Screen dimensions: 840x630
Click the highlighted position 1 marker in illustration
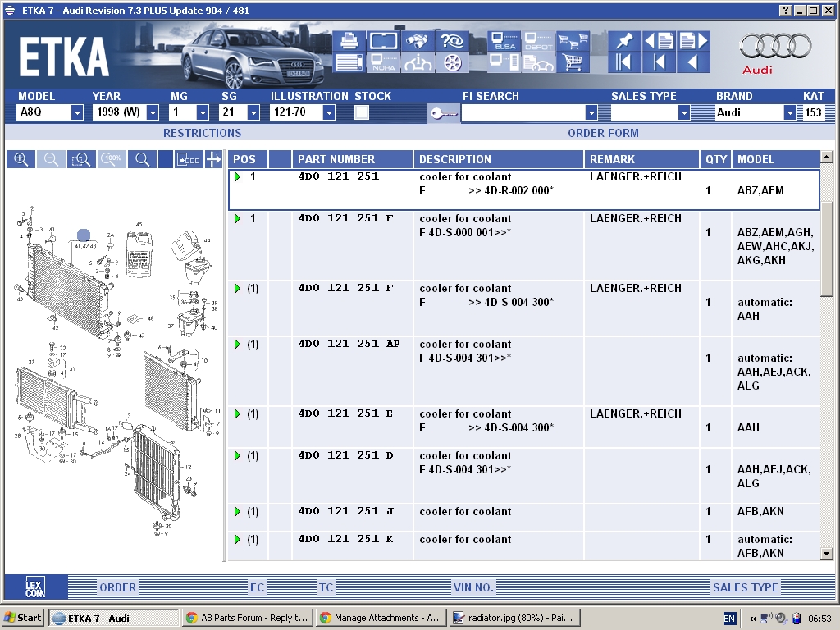(x=84, y=235)
